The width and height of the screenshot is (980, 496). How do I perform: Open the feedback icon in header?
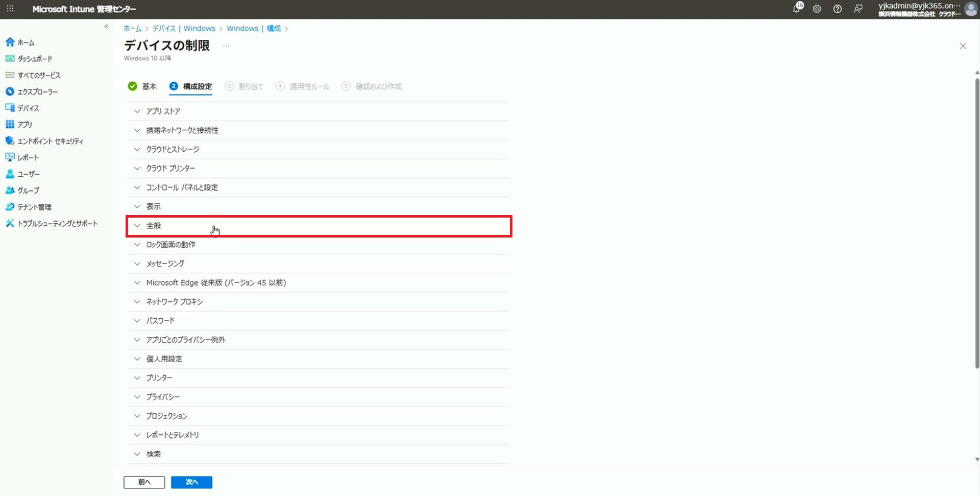859,9
